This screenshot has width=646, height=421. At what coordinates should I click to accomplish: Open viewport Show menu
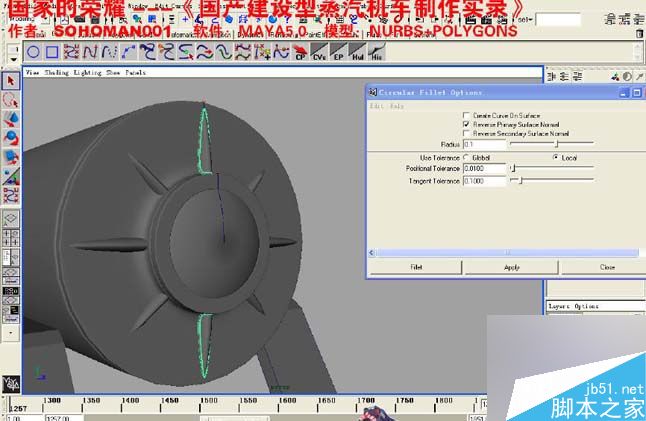113,73
